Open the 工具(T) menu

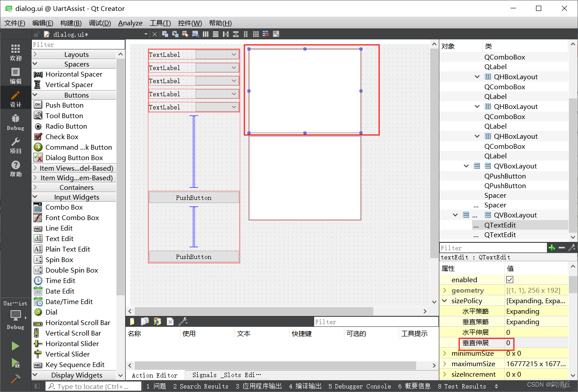tap(160, 23)
